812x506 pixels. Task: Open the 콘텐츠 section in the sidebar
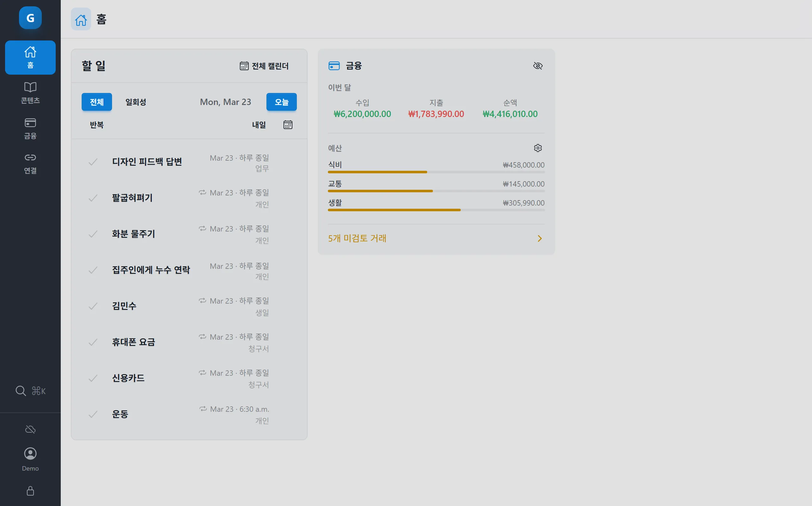point(30,93)
